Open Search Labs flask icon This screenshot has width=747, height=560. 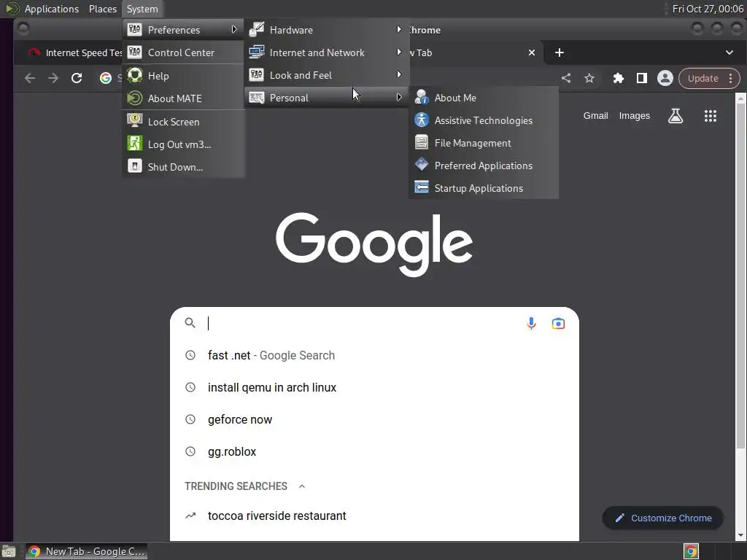click(x=676, y=116)
